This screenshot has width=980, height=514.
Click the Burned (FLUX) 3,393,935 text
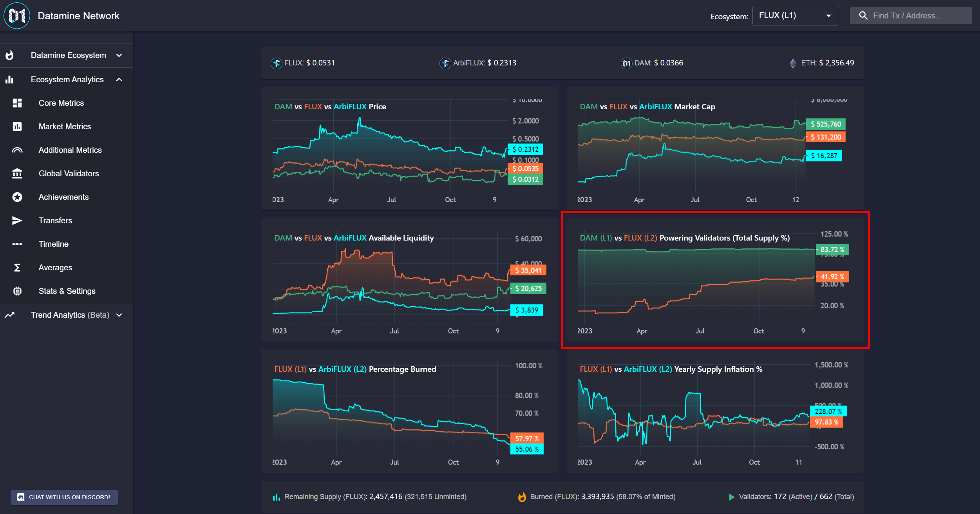pyautogui.click(x=603, y=497)
